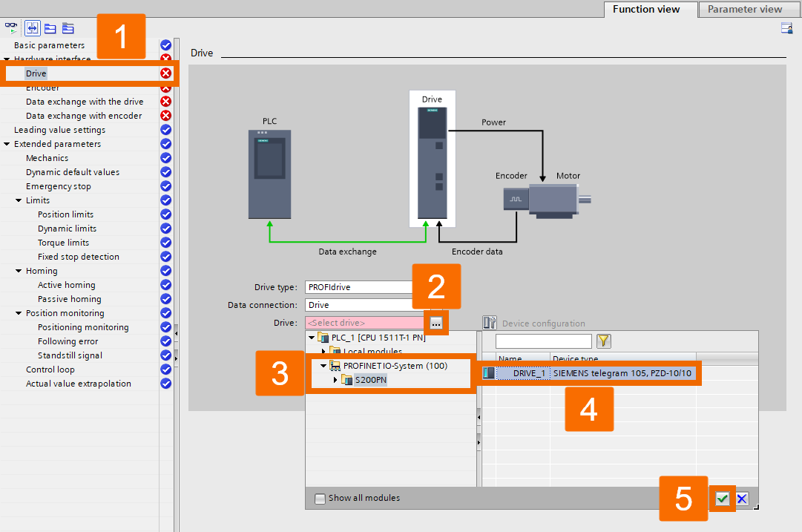Toggle the split editor view icon
Viewport: 802px width, 532px height.
point(32,28)
